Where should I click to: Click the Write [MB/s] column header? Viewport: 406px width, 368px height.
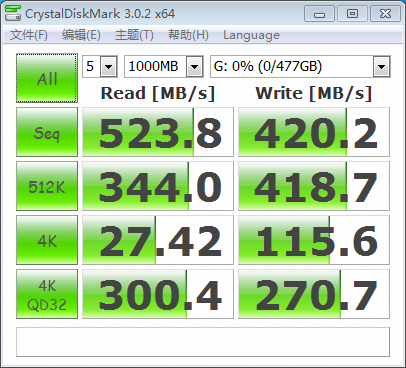coord(314,93)
